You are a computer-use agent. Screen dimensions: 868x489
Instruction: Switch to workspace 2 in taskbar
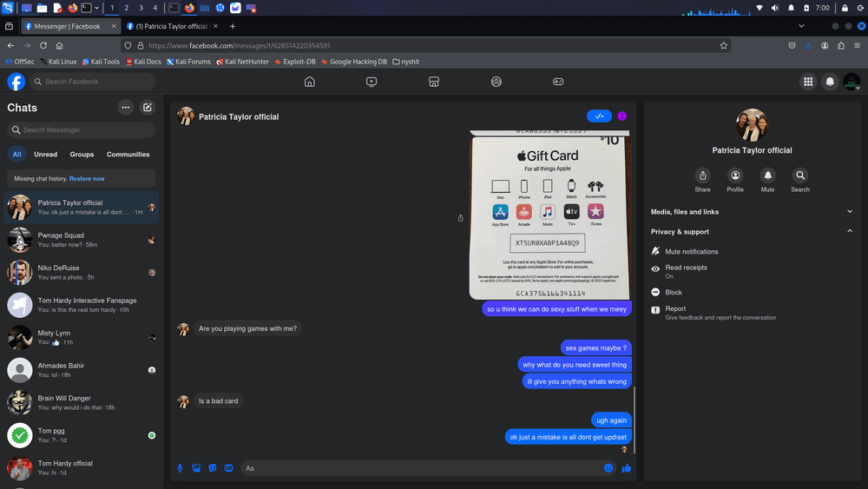tap(126, 8)
